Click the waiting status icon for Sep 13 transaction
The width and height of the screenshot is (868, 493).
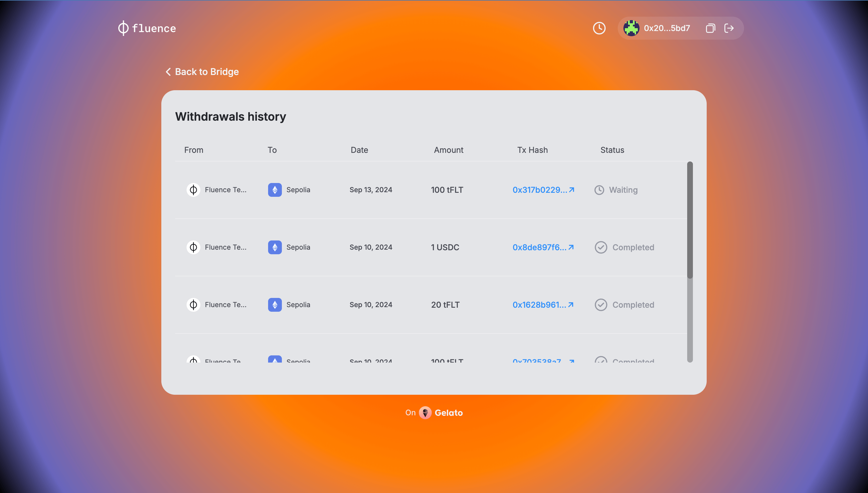600,190
